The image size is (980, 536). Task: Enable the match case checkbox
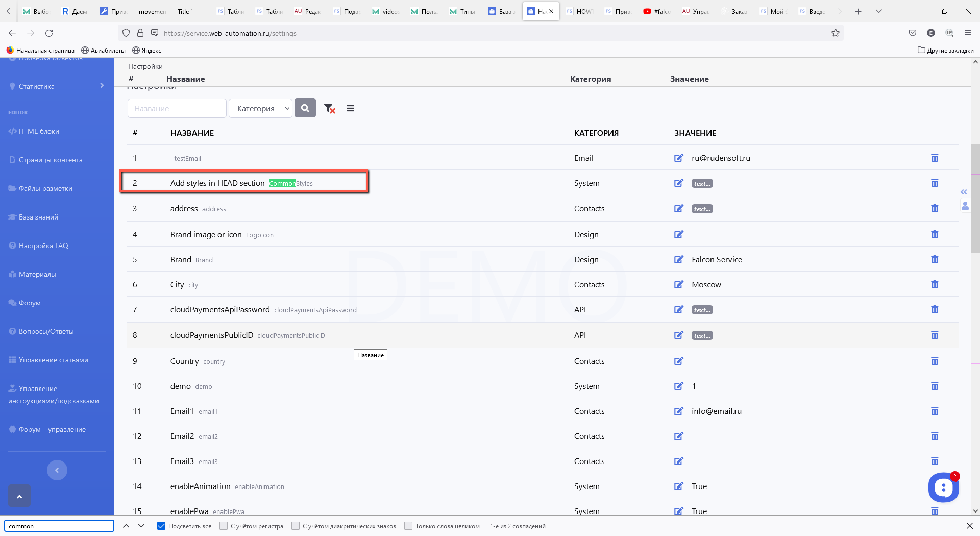[x=224, y=526]
